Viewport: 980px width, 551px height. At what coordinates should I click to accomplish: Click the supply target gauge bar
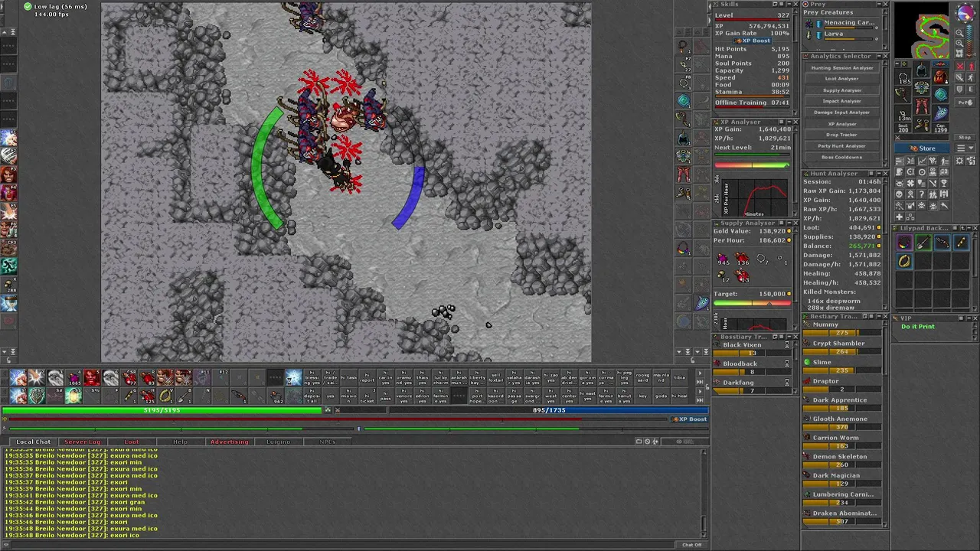point(753,303)
